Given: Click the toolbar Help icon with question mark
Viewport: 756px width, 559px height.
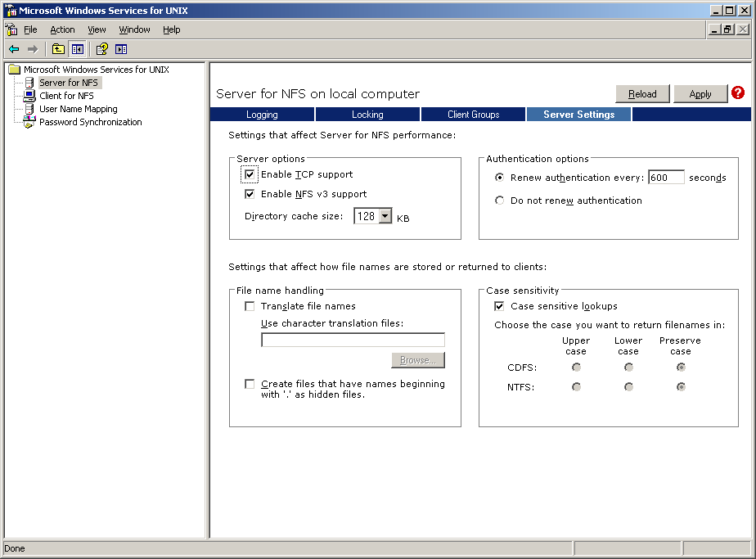Looking at the screenshot, I should 101,49.
